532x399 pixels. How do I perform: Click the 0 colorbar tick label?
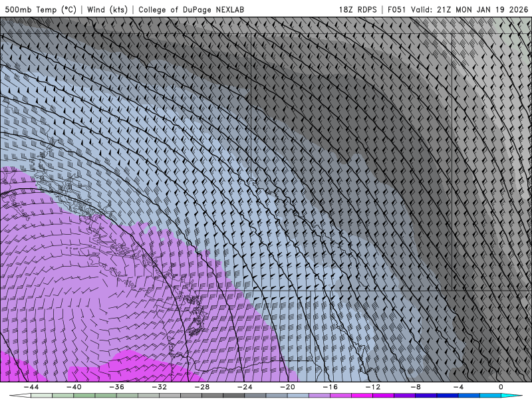pyautogui.click(x=501, y=387)
